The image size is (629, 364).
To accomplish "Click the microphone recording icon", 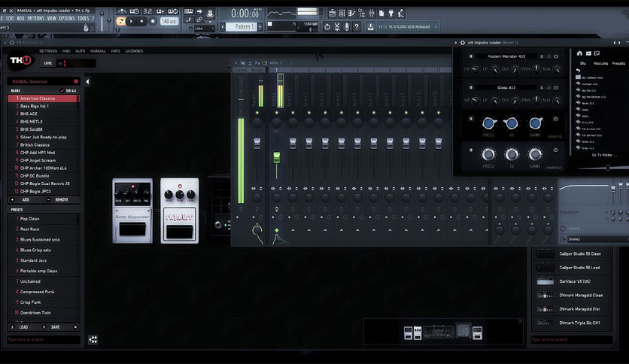I will pos(347,27).
